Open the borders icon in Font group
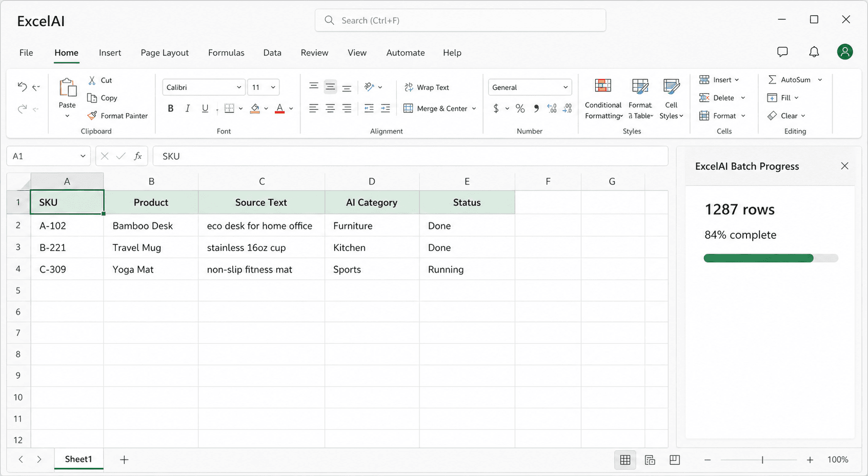This screenshot has width=868, height=476. click(229, 108)
